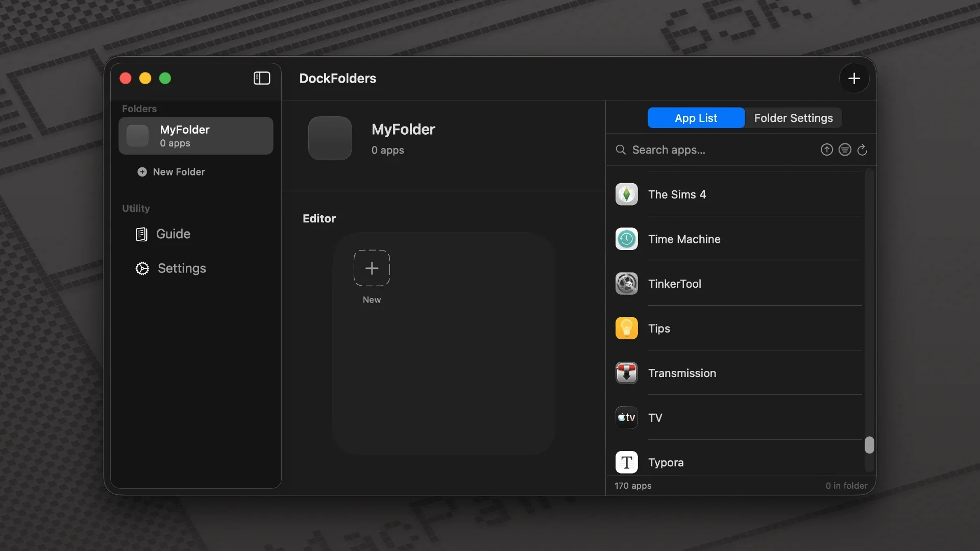This screenshot has width=980, height=551.
Task: Click the green zoom window button
Action: (x=165, y=78)
